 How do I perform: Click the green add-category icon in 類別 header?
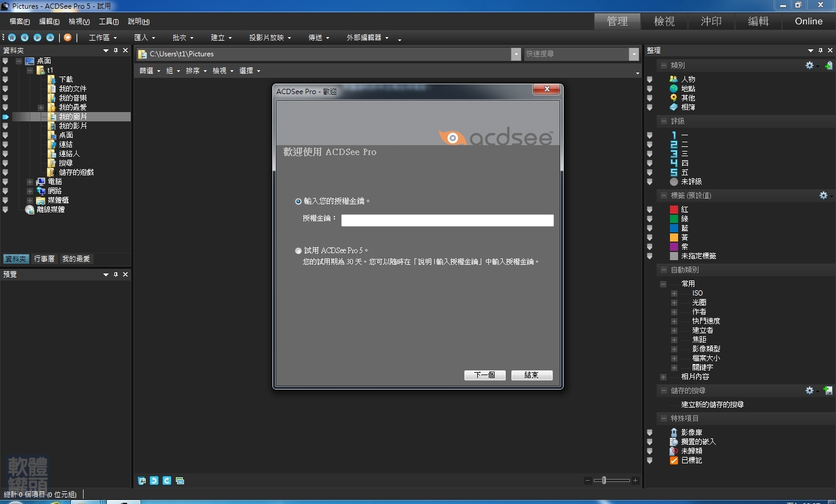point(828,66)
